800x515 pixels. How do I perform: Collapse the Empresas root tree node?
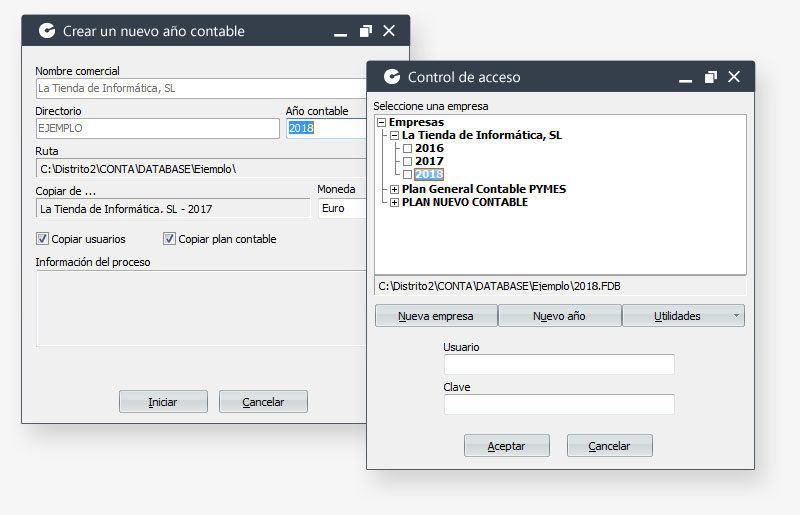pos(381,123)
